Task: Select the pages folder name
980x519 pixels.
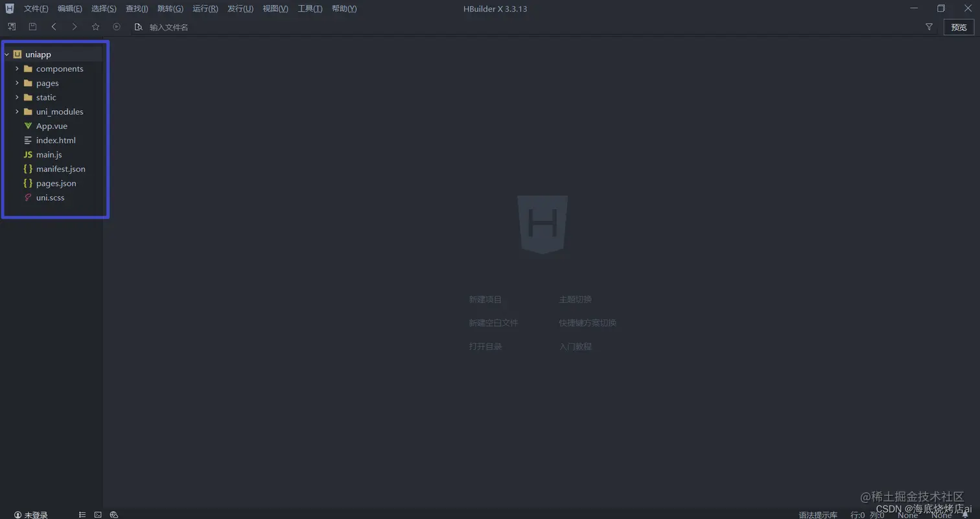Action: tap(47, 83)
